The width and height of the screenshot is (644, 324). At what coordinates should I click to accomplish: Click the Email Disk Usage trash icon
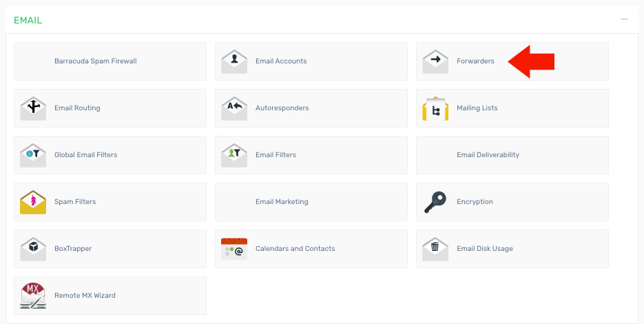(x=435, y=249)
